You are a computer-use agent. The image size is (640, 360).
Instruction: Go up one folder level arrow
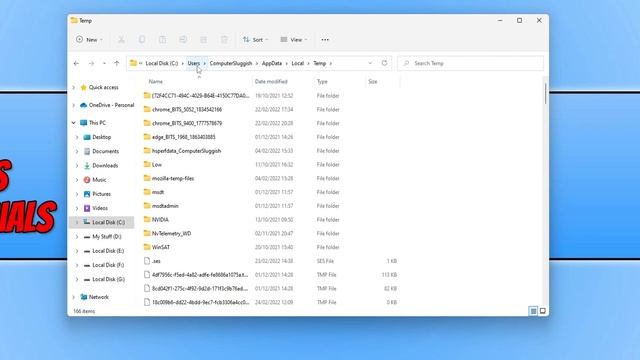click(x=117, y=63)
